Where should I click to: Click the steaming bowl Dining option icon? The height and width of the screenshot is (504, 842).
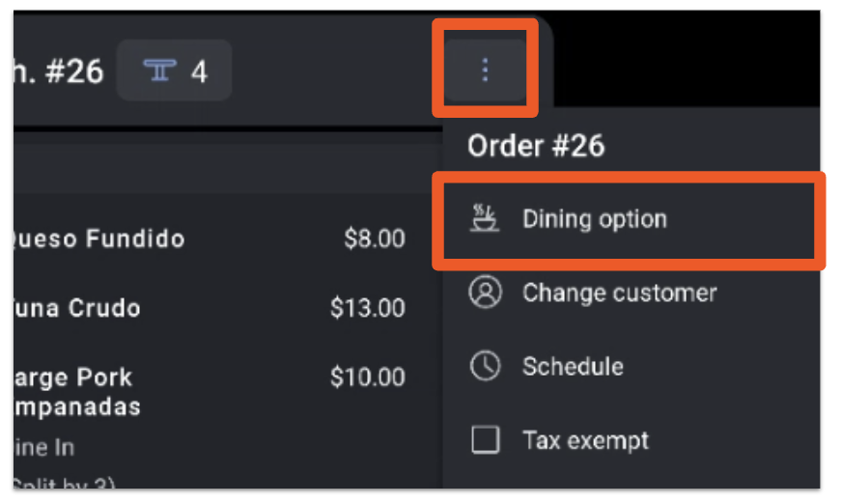[484, 218]
